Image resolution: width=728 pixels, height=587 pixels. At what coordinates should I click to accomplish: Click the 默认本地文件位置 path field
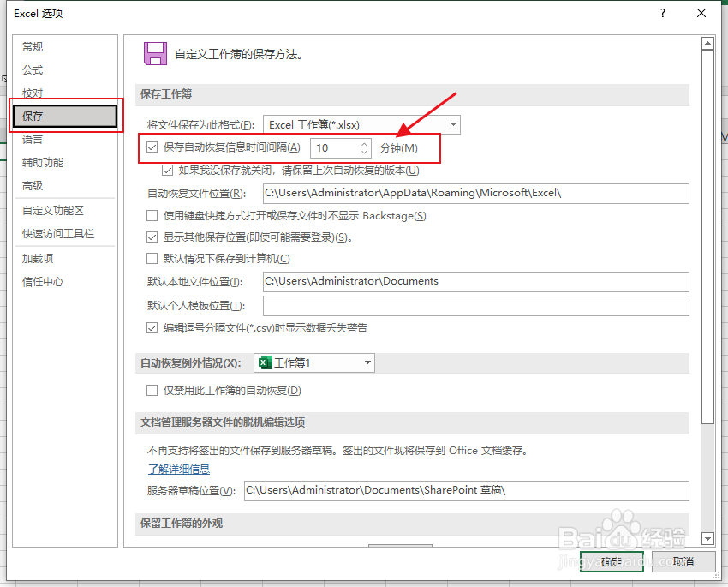[476, 281]
